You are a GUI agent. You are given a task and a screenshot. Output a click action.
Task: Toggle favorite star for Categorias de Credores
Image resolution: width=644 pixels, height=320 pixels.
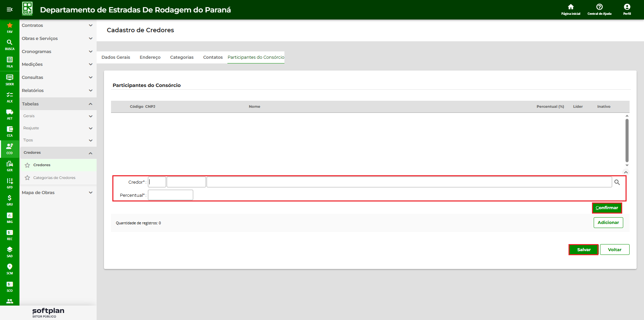coord(28,178)
